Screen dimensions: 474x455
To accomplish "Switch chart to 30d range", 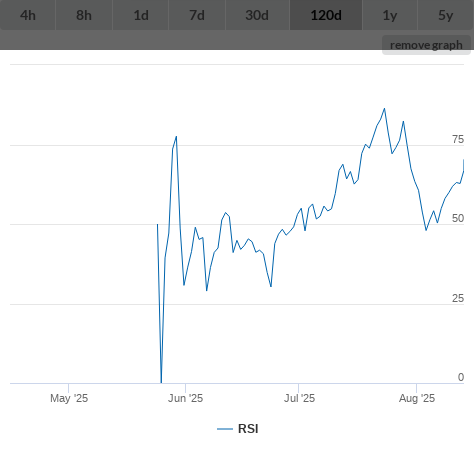I will coord(257,15).
